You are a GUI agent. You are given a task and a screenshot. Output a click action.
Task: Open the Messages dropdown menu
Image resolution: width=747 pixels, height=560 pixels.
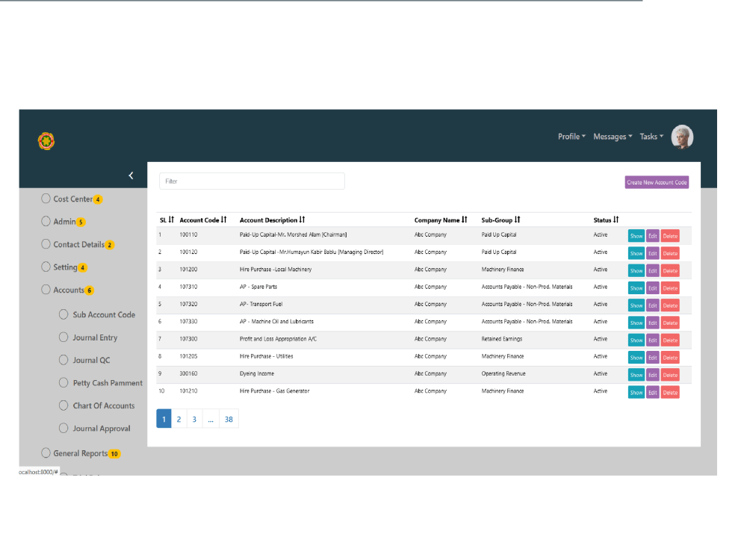click(x=613, y=137)
